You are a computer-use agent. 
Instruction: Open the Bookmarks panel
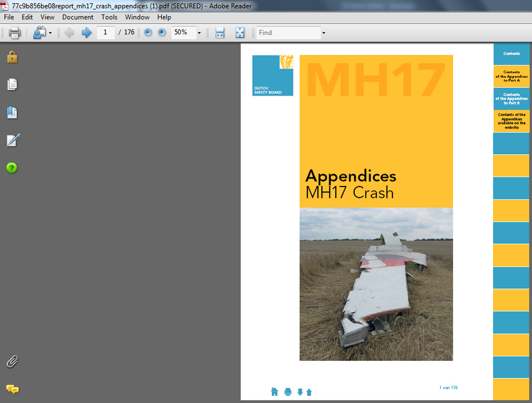click(x=12, y=112)
